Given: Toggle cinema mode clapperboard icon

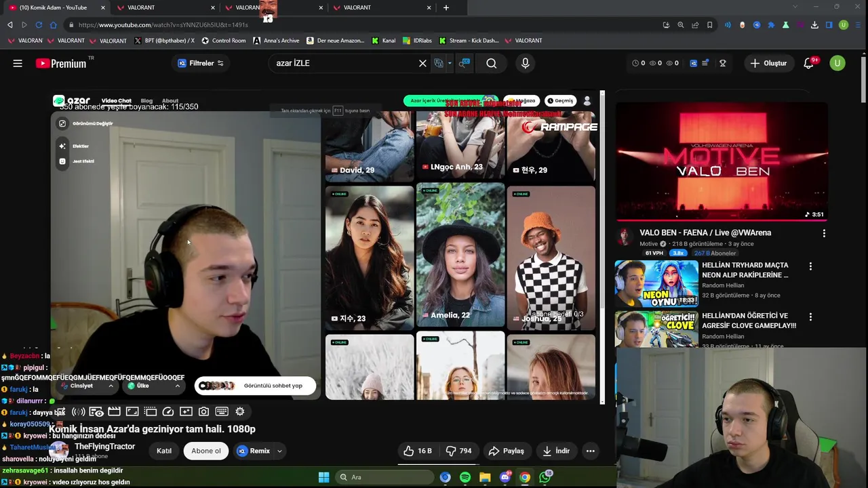Looking at the screenshot, I should [x=114, y=411].
